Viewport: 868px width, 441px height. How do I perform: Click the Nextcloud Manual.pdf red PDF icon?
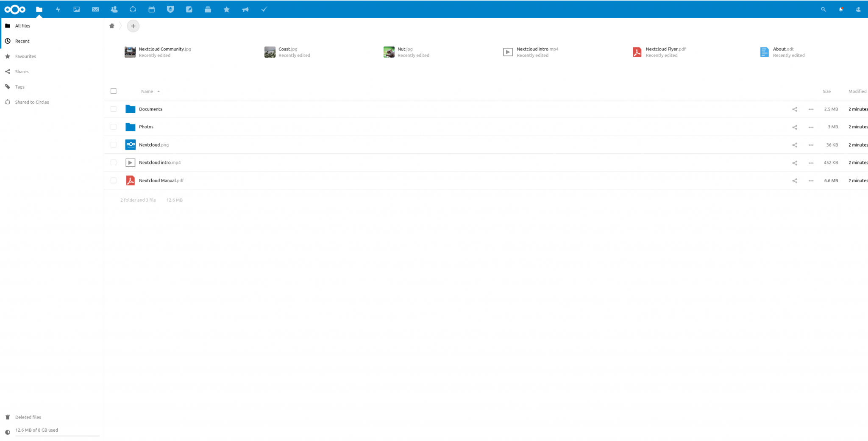coord(131,180)
